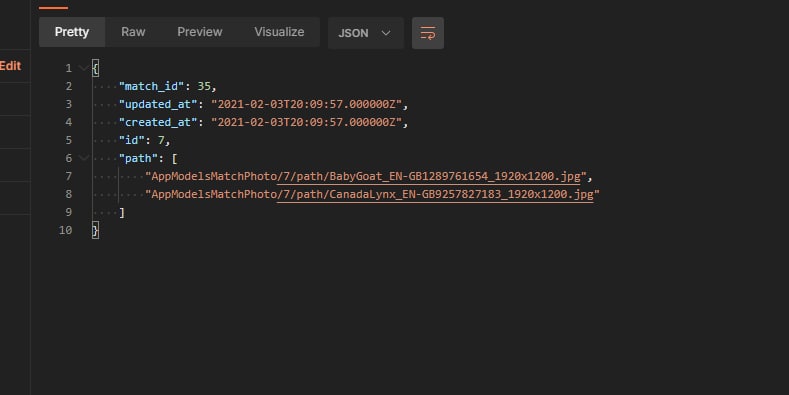Click the "created_at" key

(x=158, y=122)
